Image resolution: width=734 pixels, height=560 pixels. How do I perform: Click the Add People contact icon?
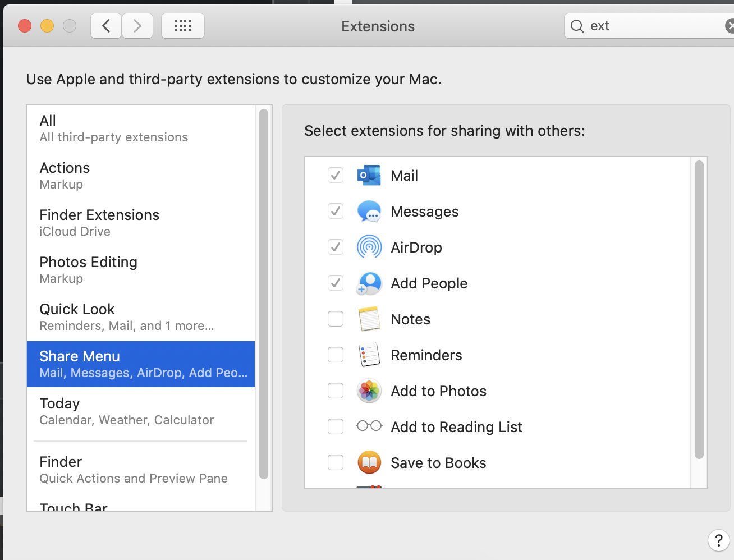point(369,283)
